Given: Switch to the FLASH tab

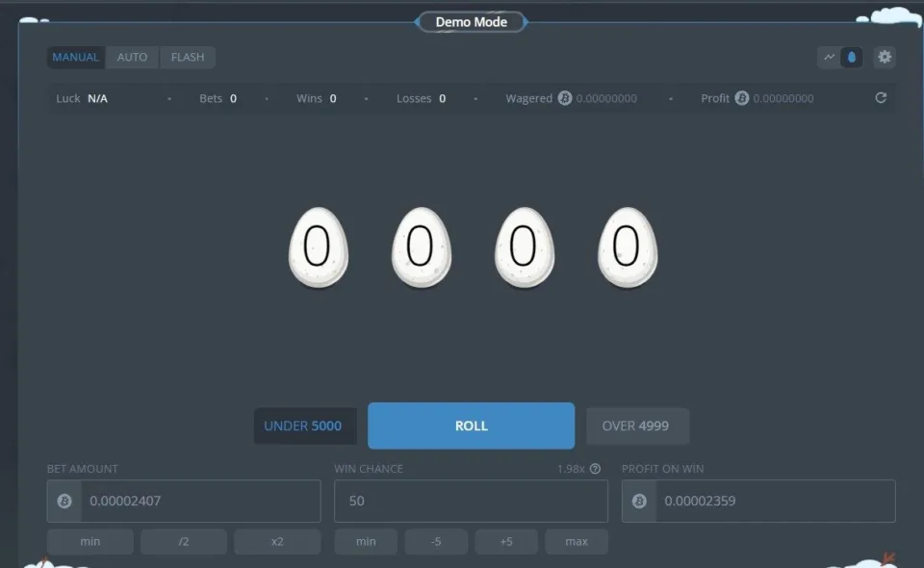Looking at the screenshot, I should coord(188,57).
